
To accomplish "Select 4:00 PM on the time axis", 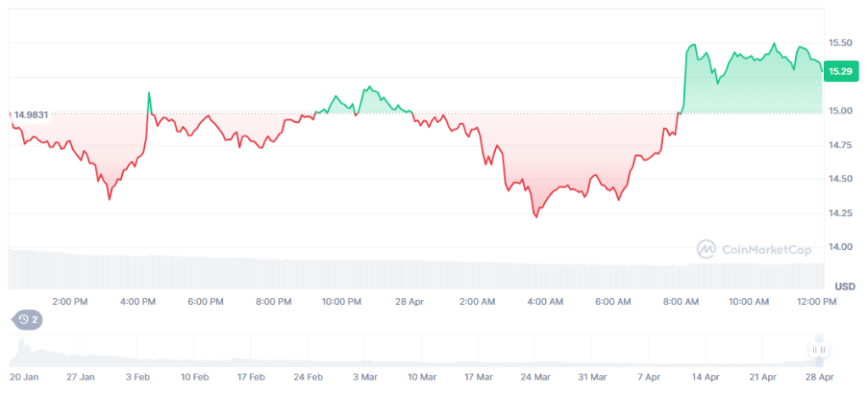I will coord(137,302).
